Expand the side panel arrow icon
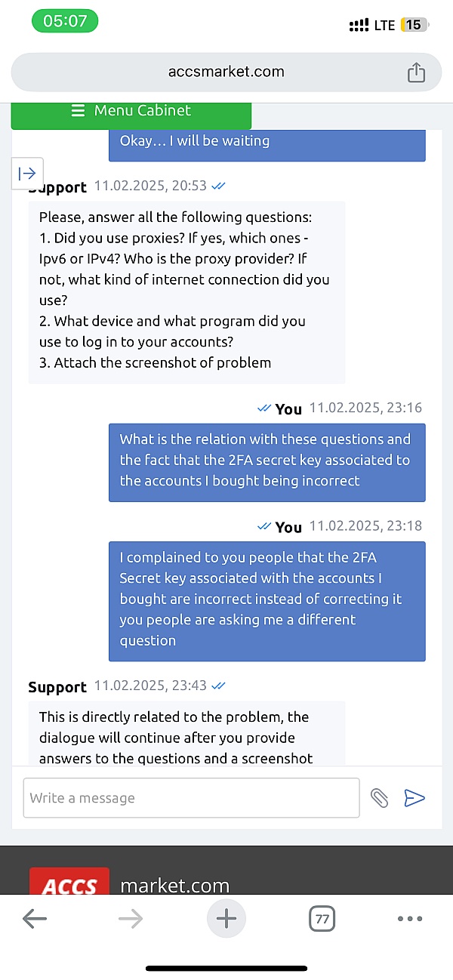The image size is (453, 980). [x=27, y=174]
